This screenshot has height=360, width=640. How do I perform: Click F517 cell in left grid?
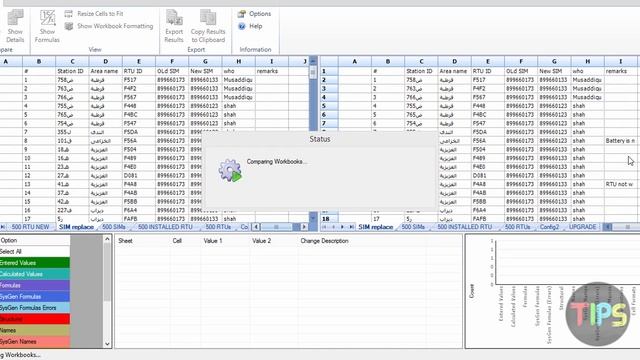click(x=139, y=80)
